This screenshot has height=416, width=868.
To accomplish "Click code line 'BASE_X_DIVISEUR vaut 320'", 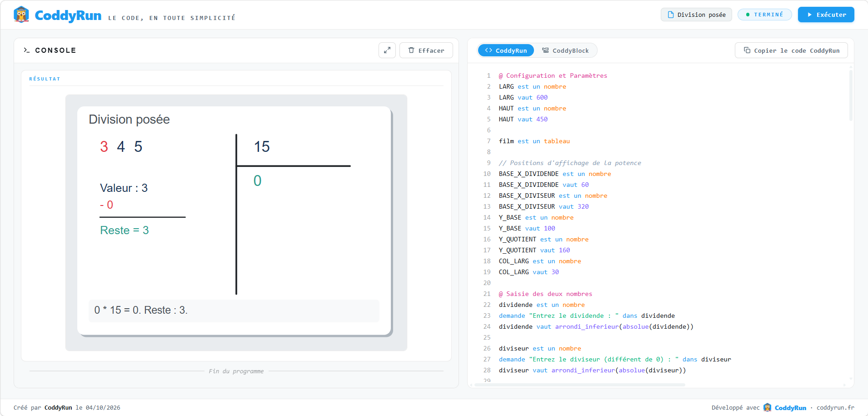I will point(544,207).
